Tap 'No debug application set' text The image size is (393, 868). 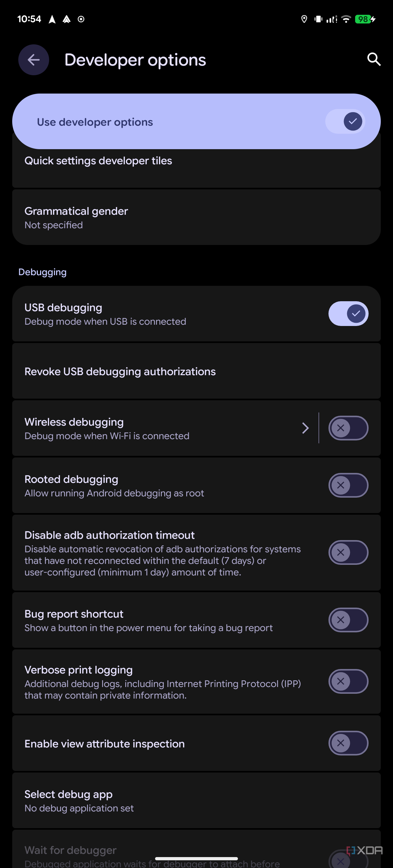[x=79, y=808]
